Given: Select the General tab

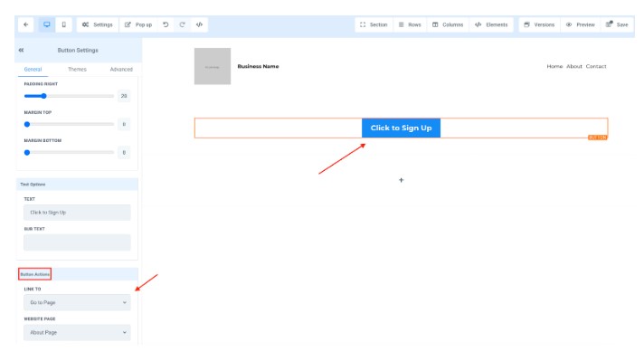Looking at the screenshot, I should pyautogui.click(x=33, y=70).
